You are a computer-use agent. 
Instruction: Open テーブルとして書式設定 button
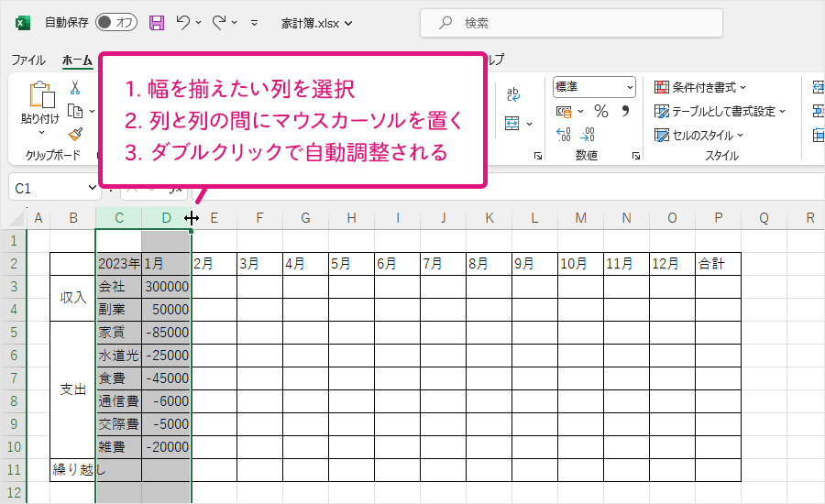click(x=721, y=111)
